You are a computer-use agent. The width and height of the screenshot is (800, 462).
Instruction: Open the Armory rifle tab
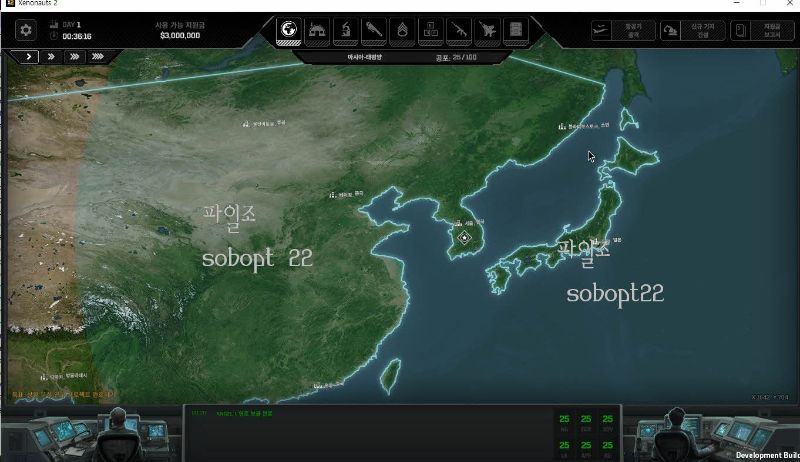point(459,30)
